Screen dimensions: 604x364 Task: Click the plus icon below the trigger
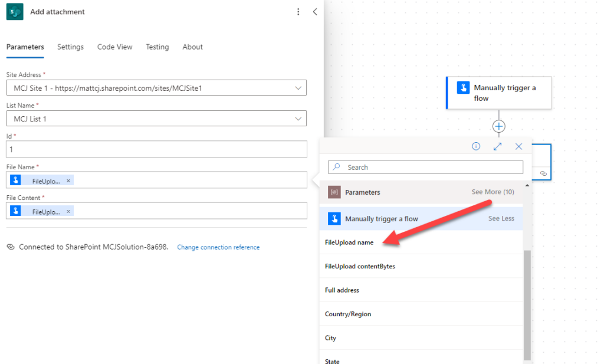[x=498, y=126]
